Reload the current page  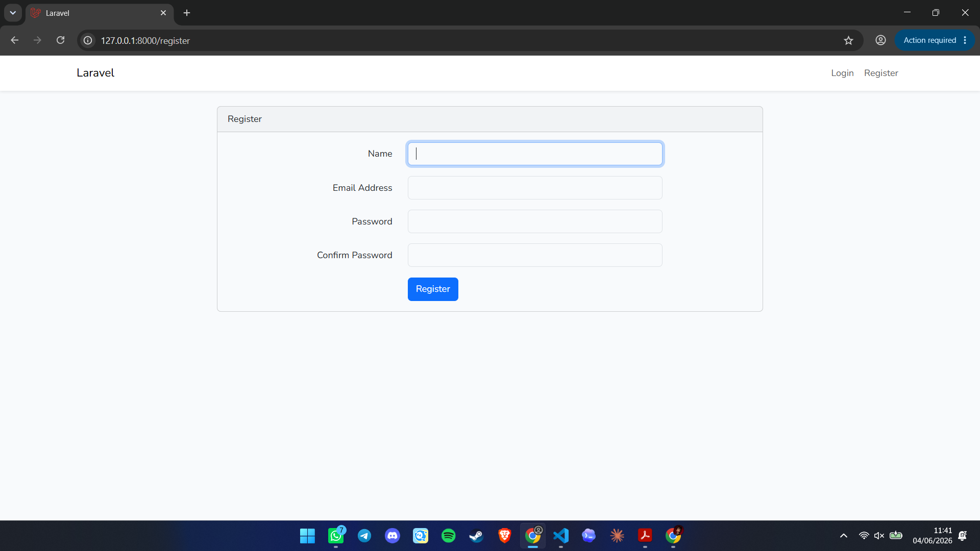[x=60, y=40]
